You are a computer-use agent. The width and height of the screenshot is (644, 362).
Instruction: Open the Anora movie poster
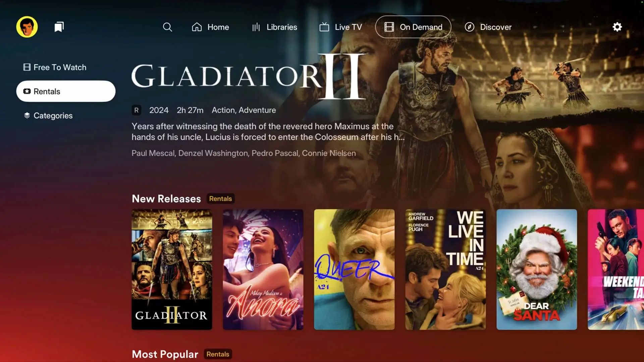(x=263, y=269)
